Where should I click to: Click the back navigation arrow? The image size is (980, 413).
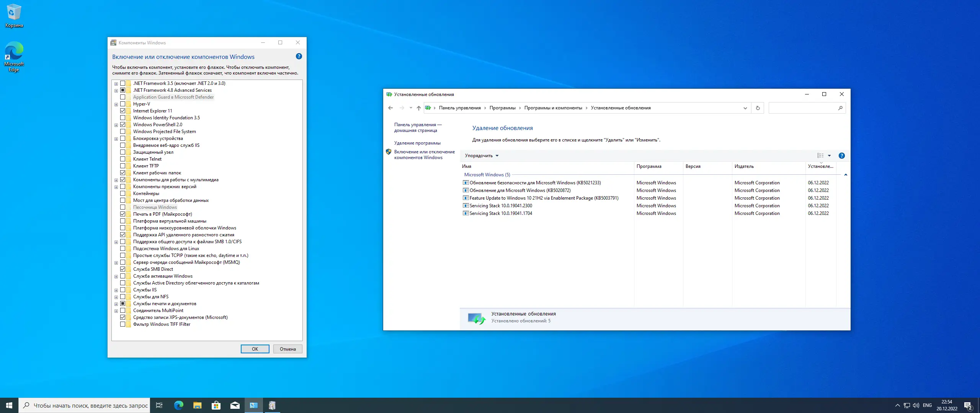[x=390, y=108]
